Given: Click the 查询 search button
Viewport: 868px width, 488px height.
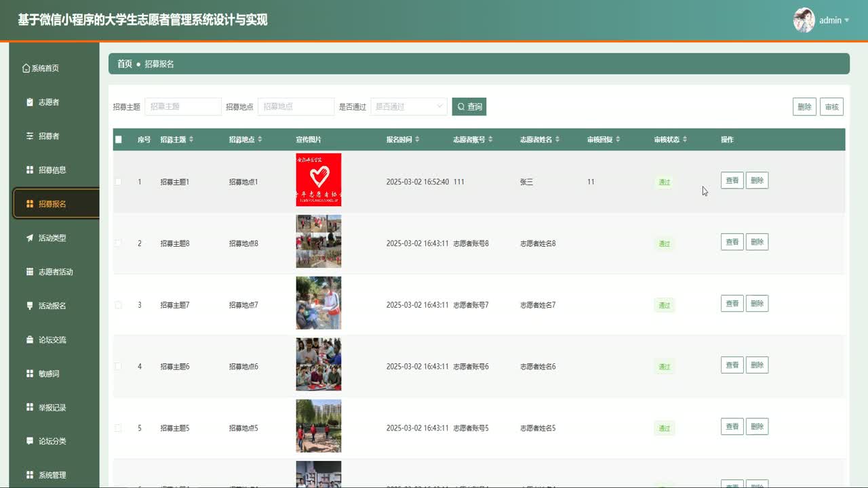Looking at the screenshot, I should point(469,106).
